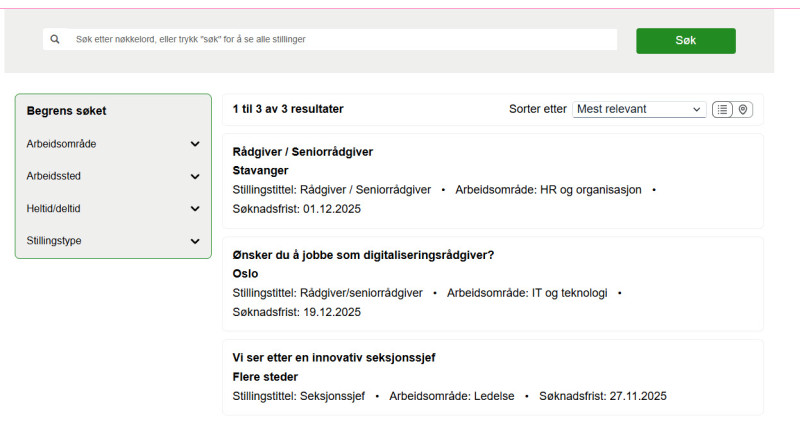Viewport: 800px width, 425px height.
Task: Click Stillingstittel: Seksjonssjef text
Action: click(298, 396)
